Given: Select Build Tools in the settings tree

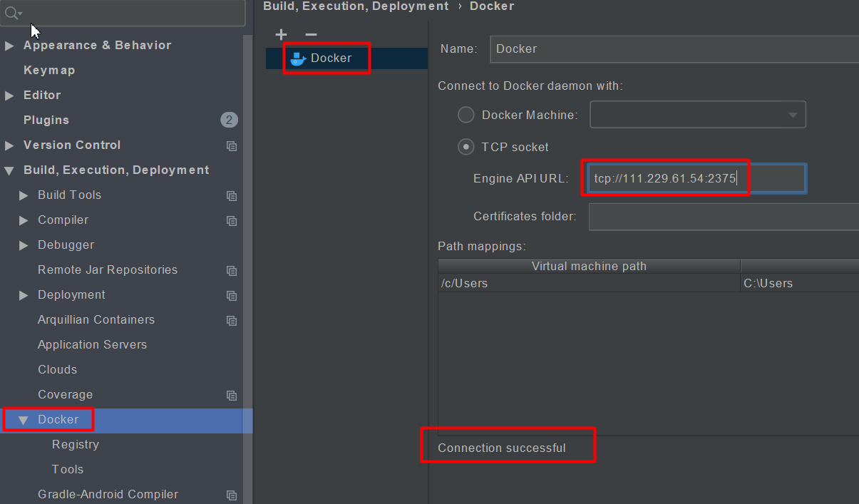Looking at the screenshot, I should [x=69, y=195].
